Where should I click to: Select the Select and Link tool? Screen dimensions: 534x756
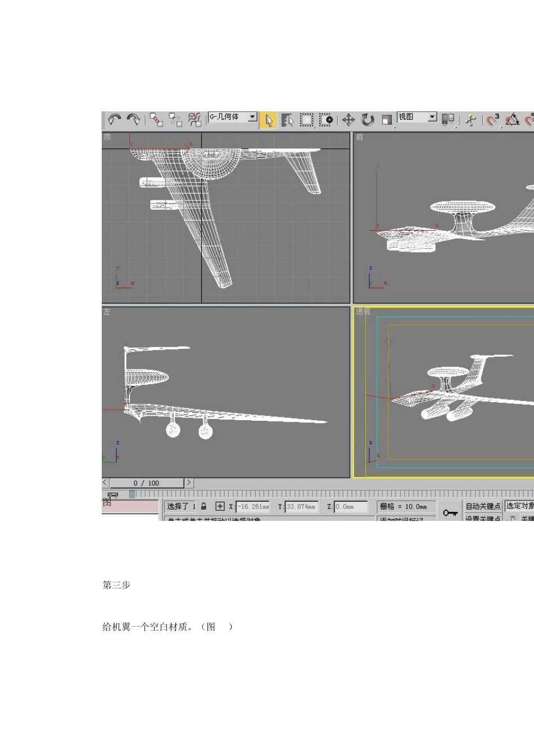tap(156, 120)
